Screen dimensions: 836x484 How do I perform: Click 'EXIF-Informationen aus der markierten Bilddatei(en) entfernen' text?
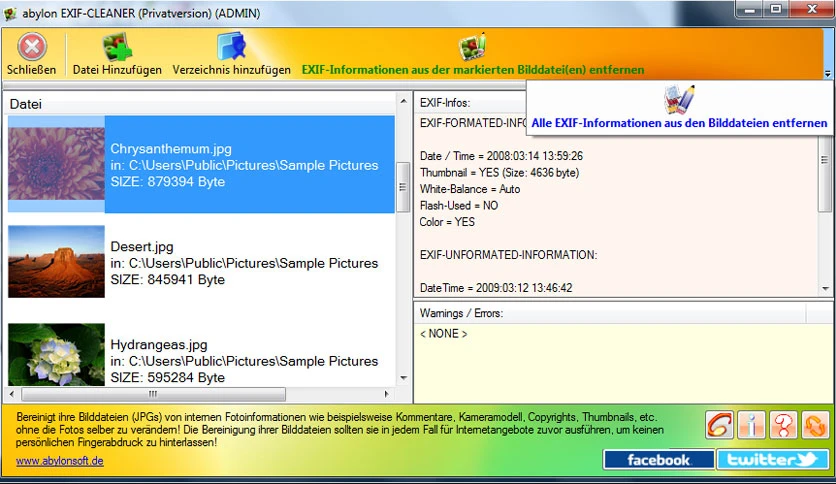click(473, 70)
